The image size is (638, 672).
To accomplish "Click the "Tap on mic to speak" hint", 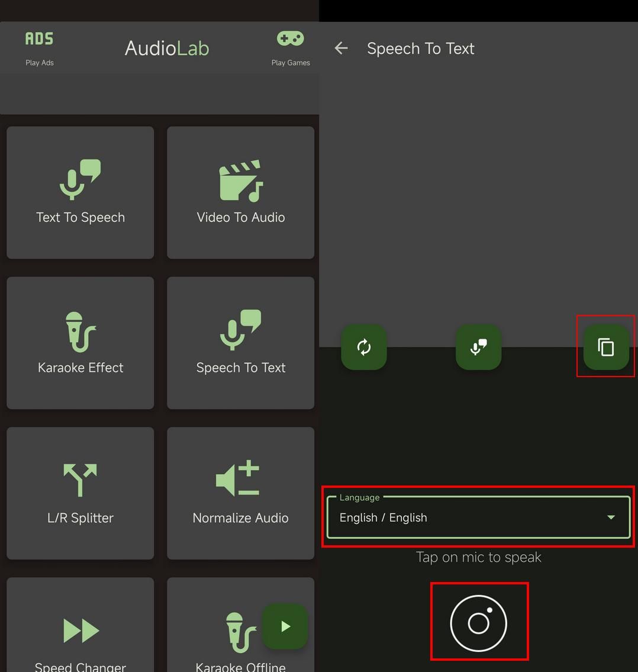I will coord(479,557).
